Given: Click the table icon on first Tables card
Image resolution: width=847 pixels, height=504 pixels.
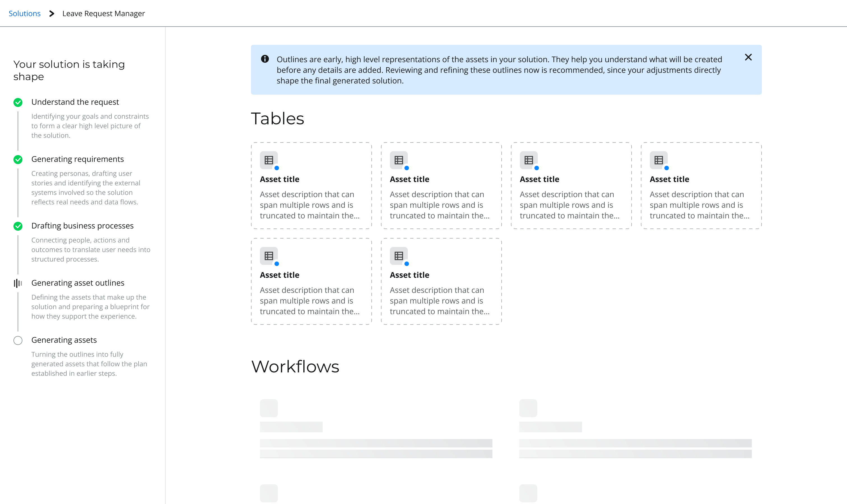Looking at the screenshot, I should tap(269, 160).
